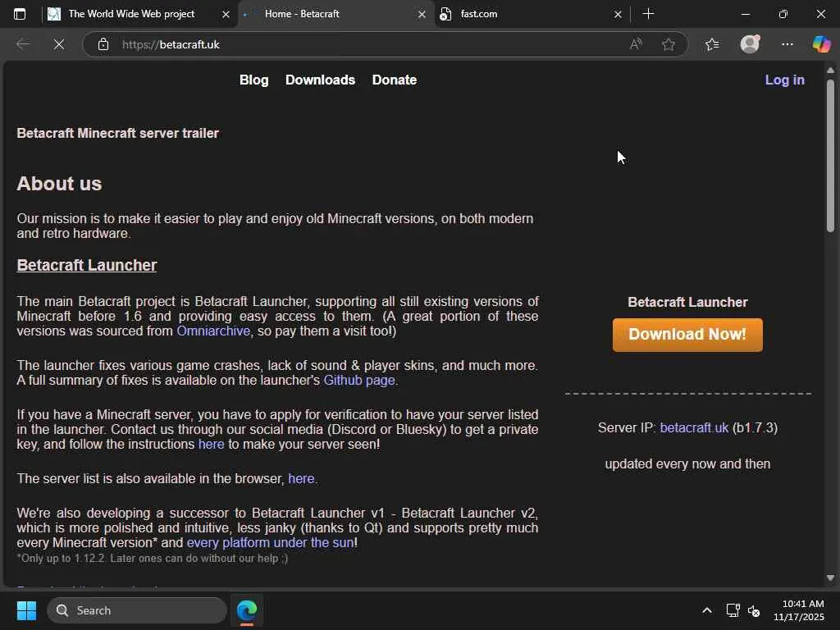The width and height of the screenshot is (840, 630).
Task: Click the scrollbar down arrow
Action: [830, 578]
